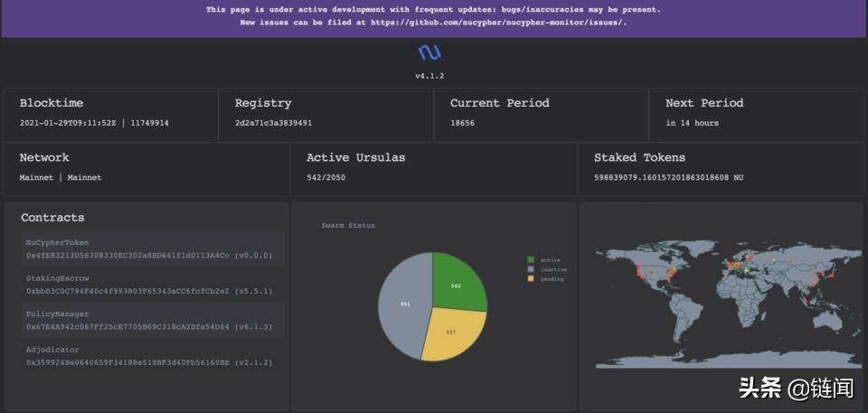This screenshot has height=413, width=868.
Task: Select the blocktime value 2021-01-29T09:11:52Z | 11749914
Action: [x=94, y=123]
